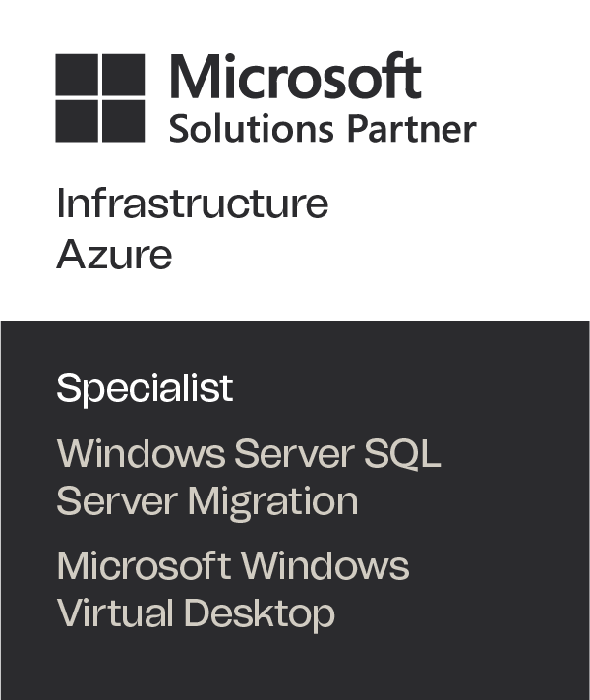Click the Microsoft four-square logo
This screenshot has height=700, width=590.
pos(99,97)
